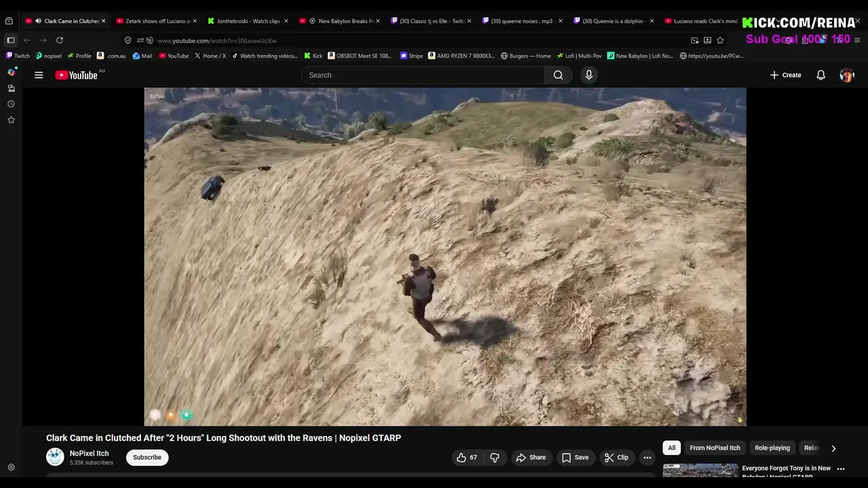The height and width of the screenshot is (488, 868).
Task: Switch to Queenie is a dolphin tab
Action: pyautogui.click(x=614, y=21)
